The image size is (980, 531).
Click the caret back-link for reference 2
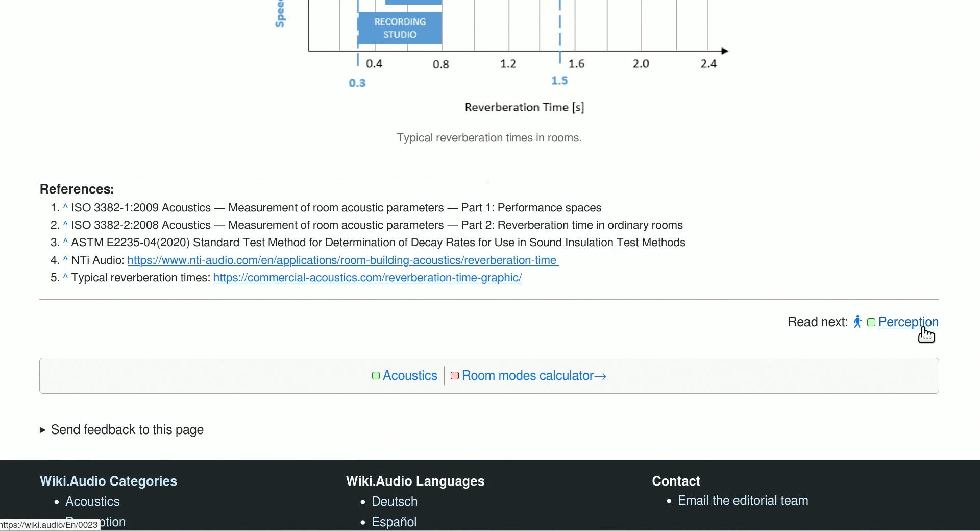65,225
